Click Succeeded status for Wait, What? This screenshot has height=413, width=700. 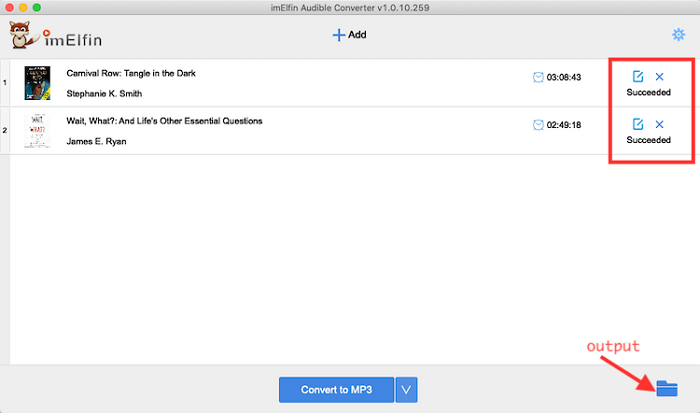648,140
